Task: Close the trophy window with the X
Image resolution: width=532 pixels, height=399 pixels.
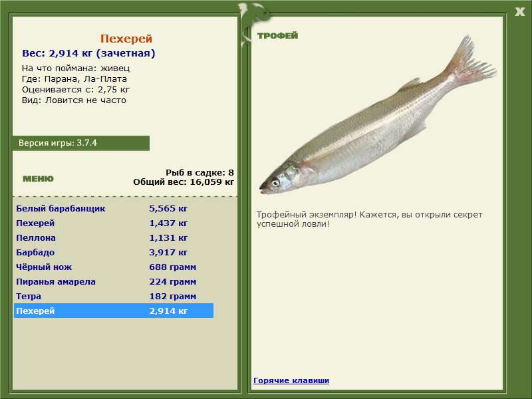Action: click(519, 12)
